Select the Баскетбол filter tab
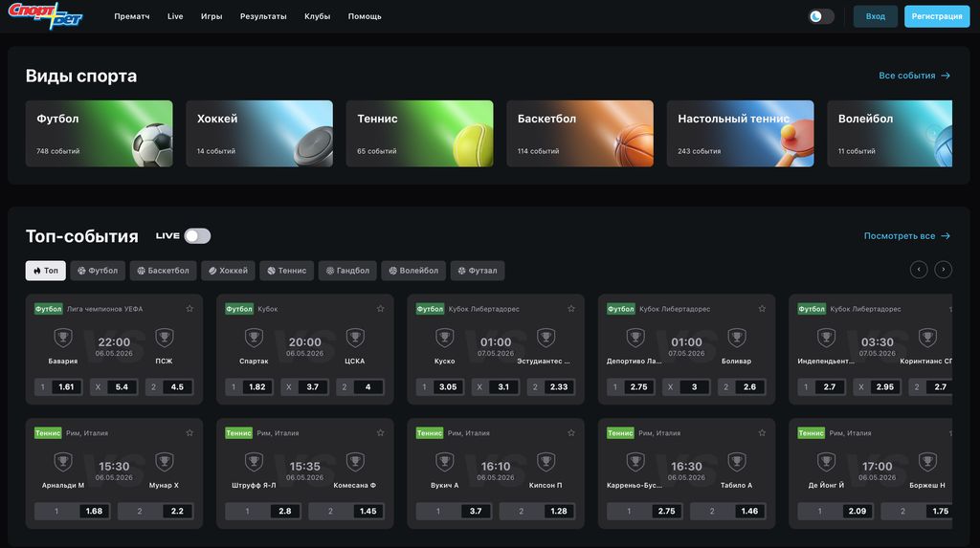The height and width of the screenshot is (548, 980). tap(163, 271)
